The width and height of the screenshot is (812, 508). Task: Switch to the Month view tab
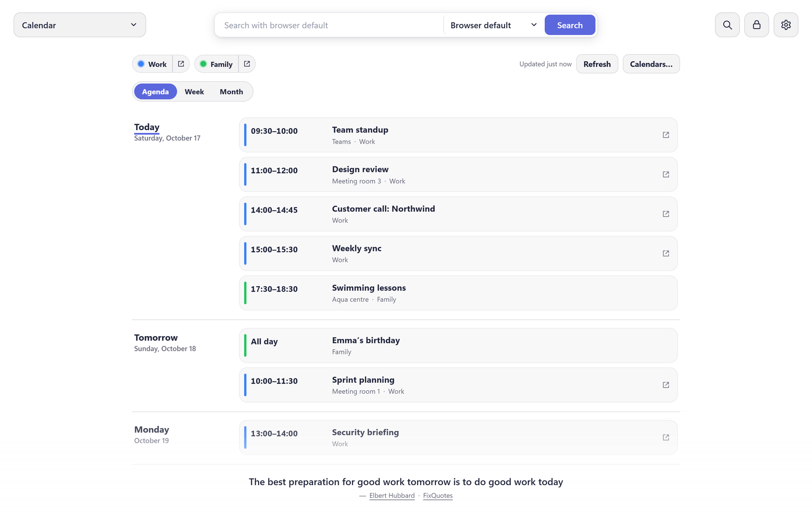231,91
